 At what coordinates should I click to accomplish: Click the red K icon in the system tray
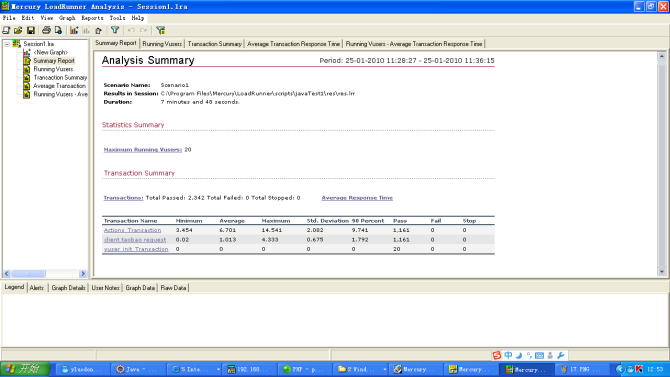point(639,369)
